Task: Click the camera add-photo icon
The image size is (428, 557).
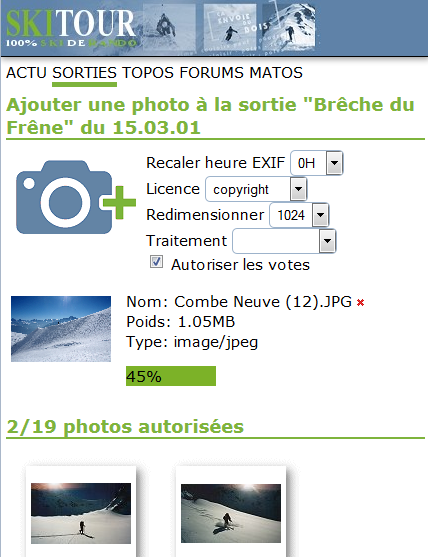Action: click(x=76, y=197)
